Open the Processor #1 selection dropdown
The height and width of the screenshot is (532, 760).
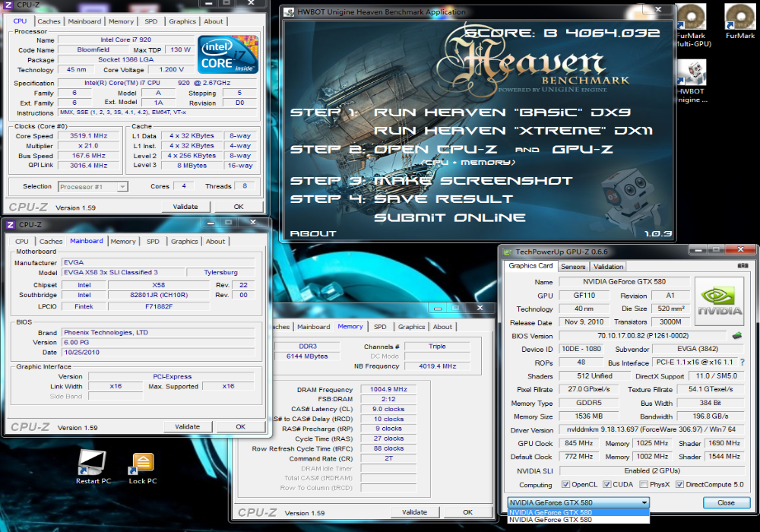click(x=93, y=186)
